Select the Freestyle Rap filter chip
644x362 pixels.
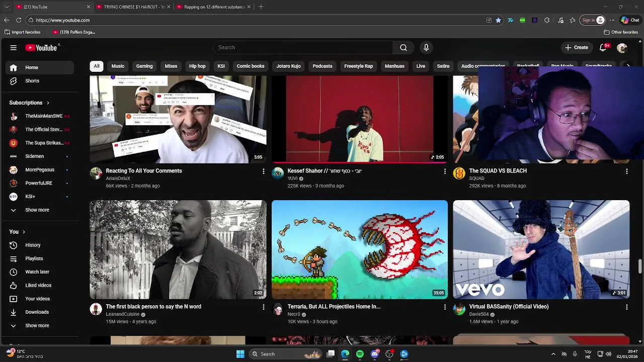click(x=359, y=66)
